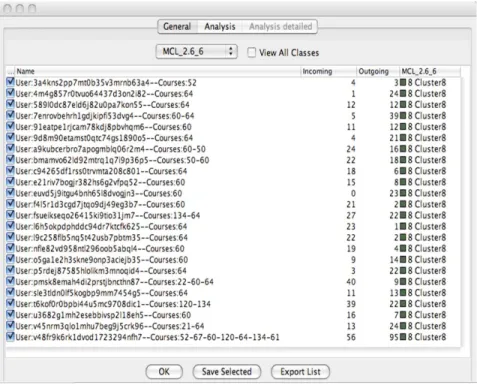Screen dimensions: 477x385
Task: Click MCL_2.6_6 column header
Action: [430, 71]
